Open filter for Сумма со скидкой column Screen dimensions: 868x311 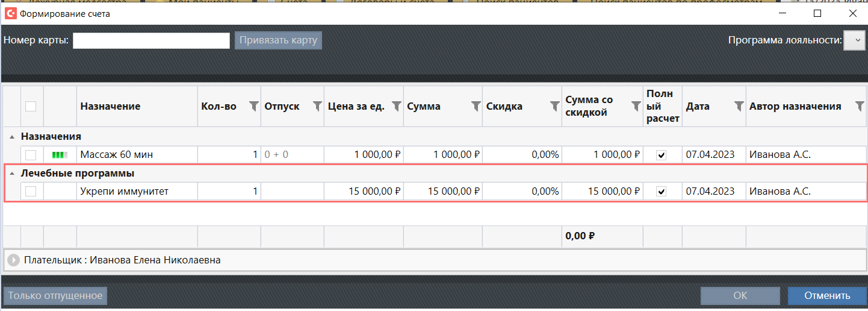(635, 106)
